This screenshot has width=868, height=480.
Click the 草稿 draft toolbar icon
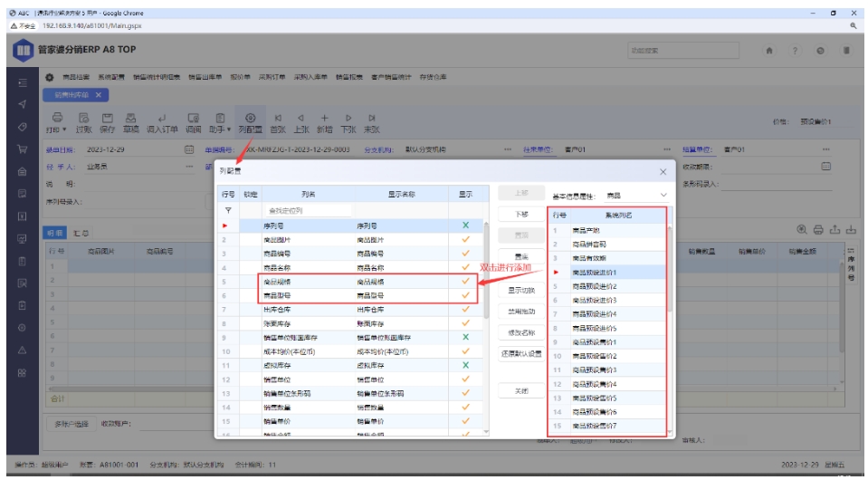pos(130,118)
